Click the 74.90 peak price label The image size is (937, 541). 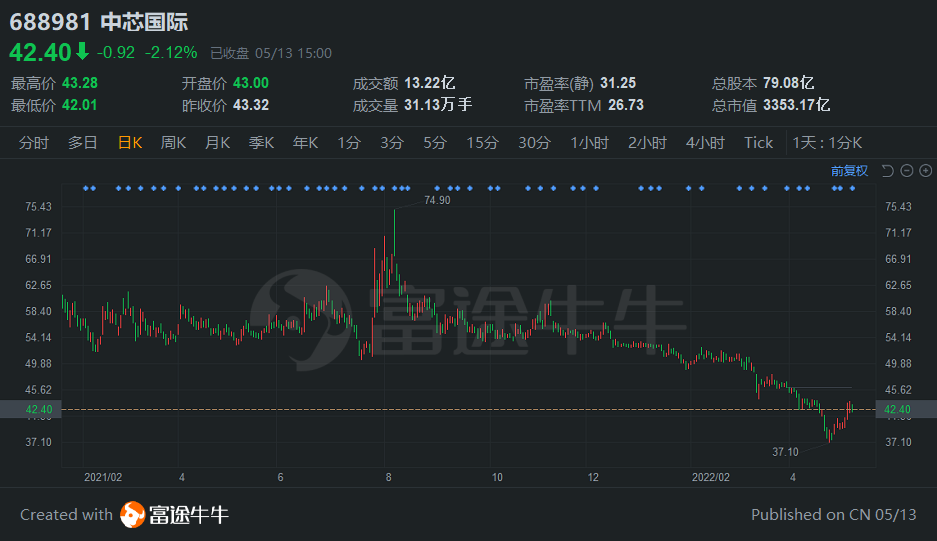437,200
